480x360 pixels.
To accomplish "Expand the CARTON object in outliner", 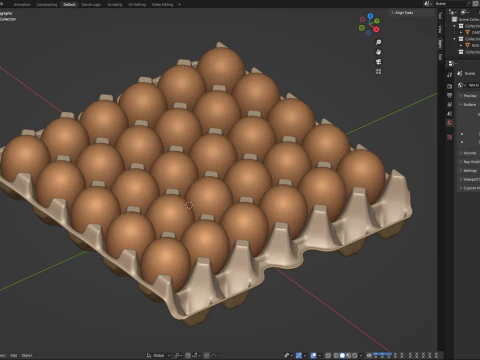I will click(x=461, y=32).
